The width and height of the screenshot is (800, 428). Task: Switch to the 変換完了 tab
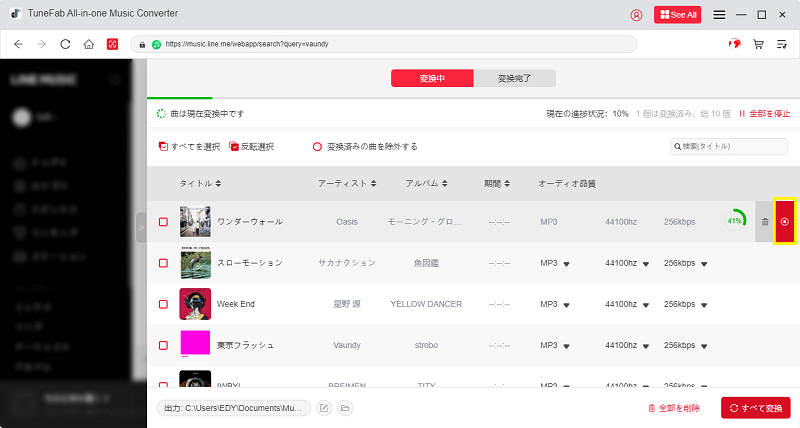[514, 79]
